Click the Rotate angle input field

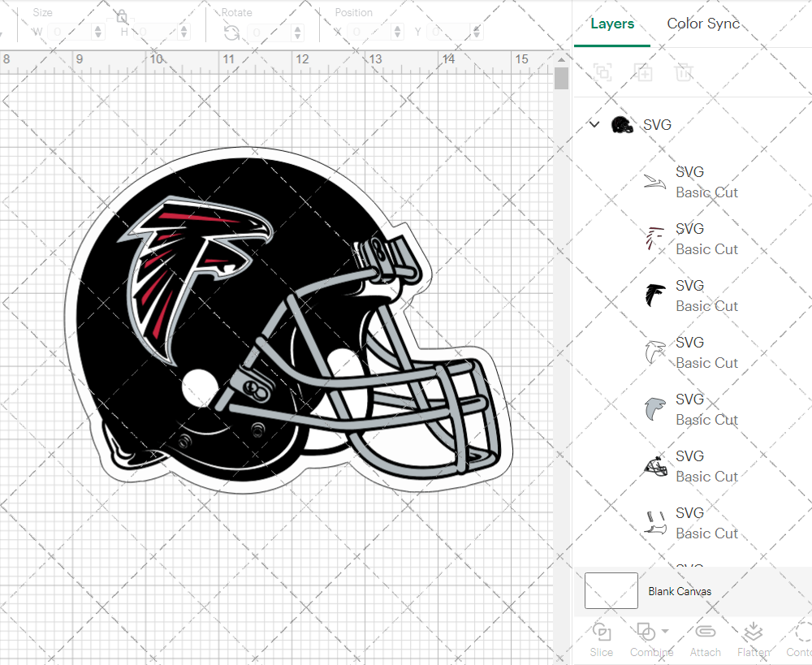tap(270, 32)
